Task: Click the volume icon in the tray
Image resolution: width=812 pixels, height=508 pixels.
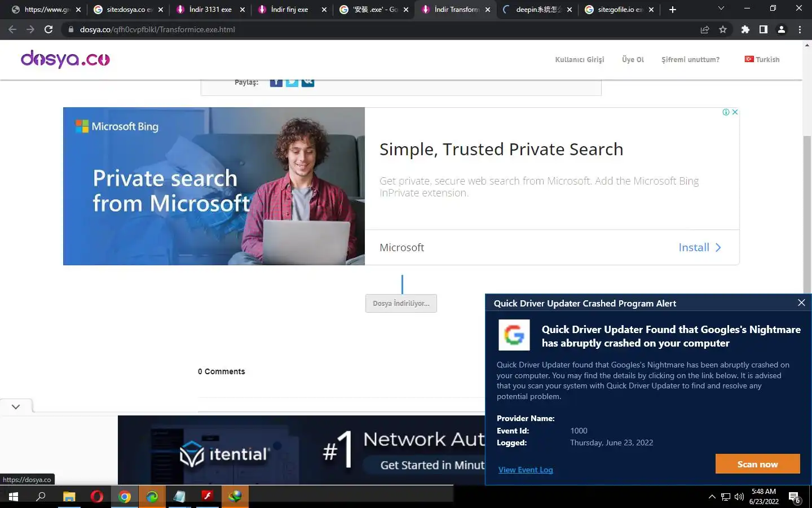Action: pos(739,497)
